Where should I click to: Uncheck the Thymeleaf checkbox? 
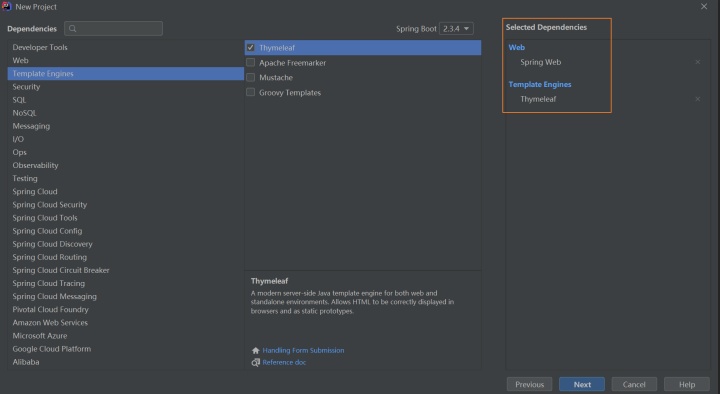251,47
